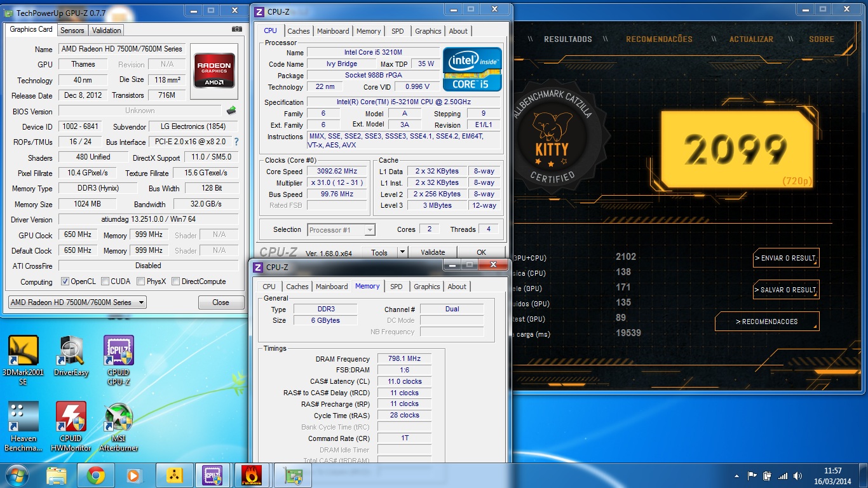Click ENVIAR O RESULT. button in Catzilla

[785, 258]
